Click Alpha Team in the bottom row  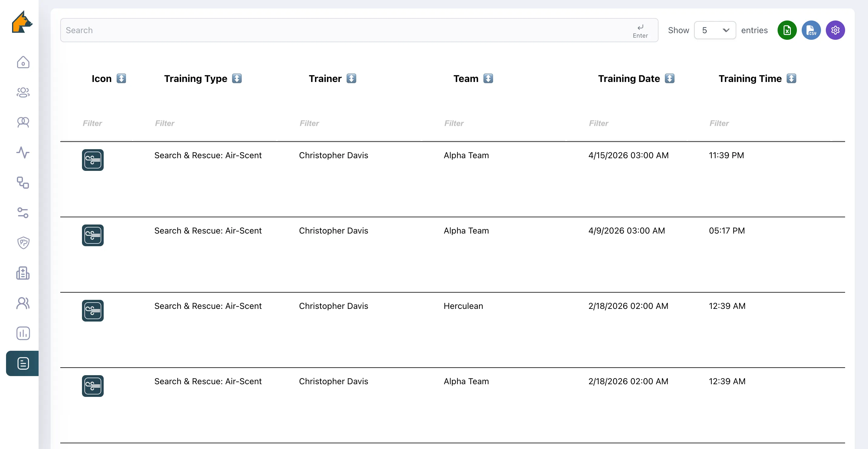(466, 381)
